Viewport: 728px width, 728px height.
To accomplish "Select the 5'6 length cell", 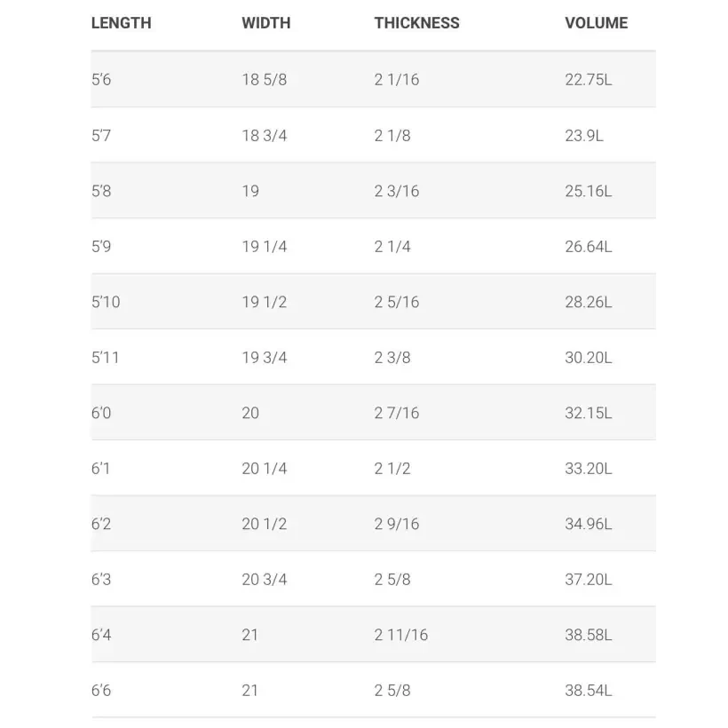I will pos(101,80).
